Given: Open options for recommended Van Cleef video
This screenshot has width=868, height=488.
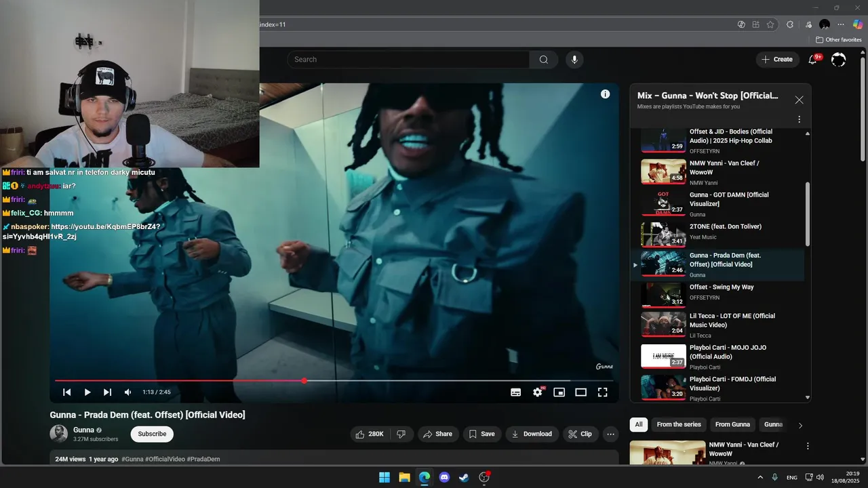Looking at the screenshot, I should [x=808, y=446].
